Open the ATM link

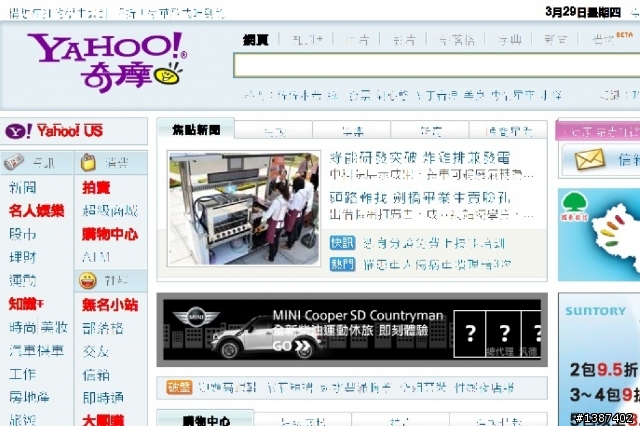pyautogui.click(x=96, y=257)
